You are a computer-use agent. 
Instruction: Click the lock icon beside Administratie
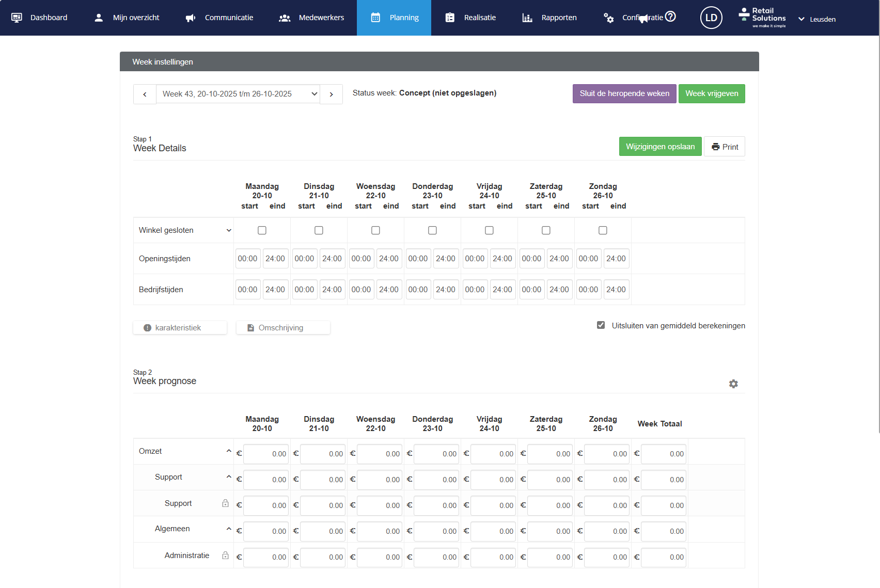[226, 555]
